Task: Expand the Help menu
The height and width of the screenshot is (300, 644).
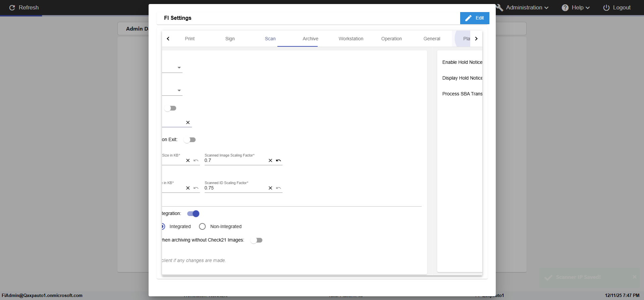Action: [x=576, y=8]
